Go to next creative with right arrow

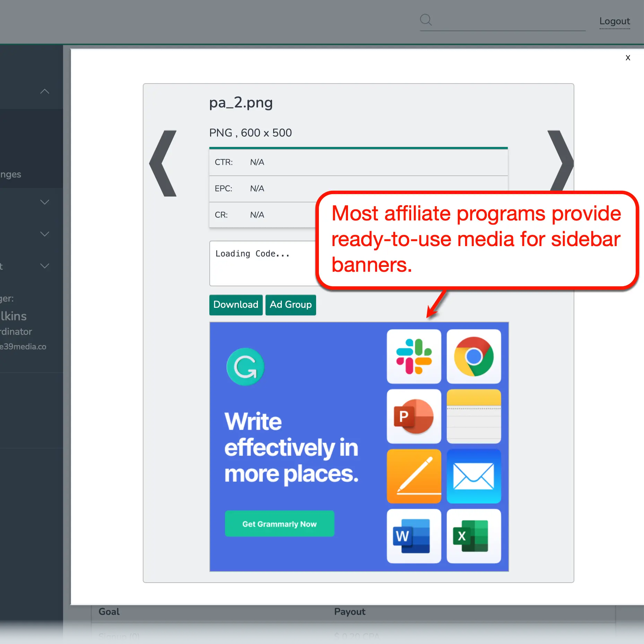[x=560, y=161]
